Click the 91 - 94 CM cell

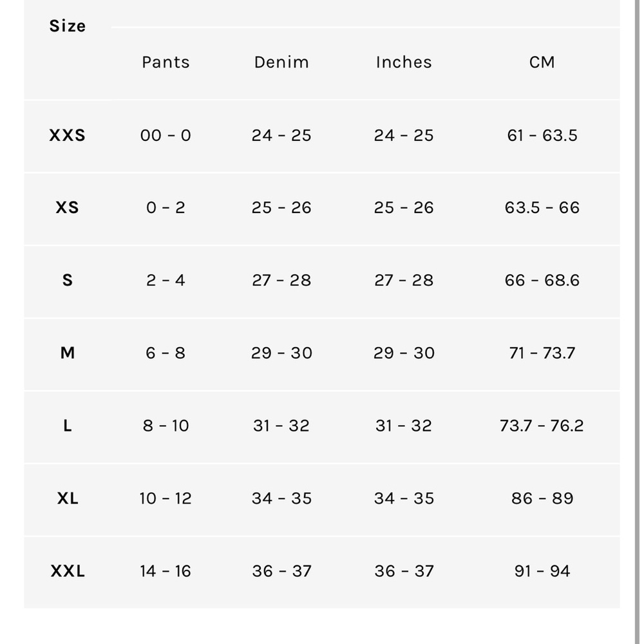tap(542, 571)
